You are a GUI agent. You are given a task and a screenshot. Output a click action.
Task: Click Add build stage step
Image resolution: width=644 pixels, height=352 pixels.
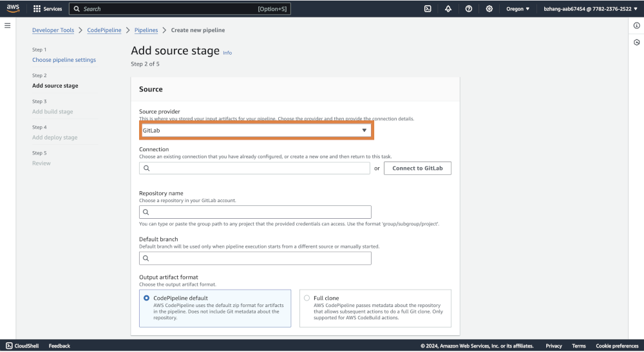pos(53,111)
